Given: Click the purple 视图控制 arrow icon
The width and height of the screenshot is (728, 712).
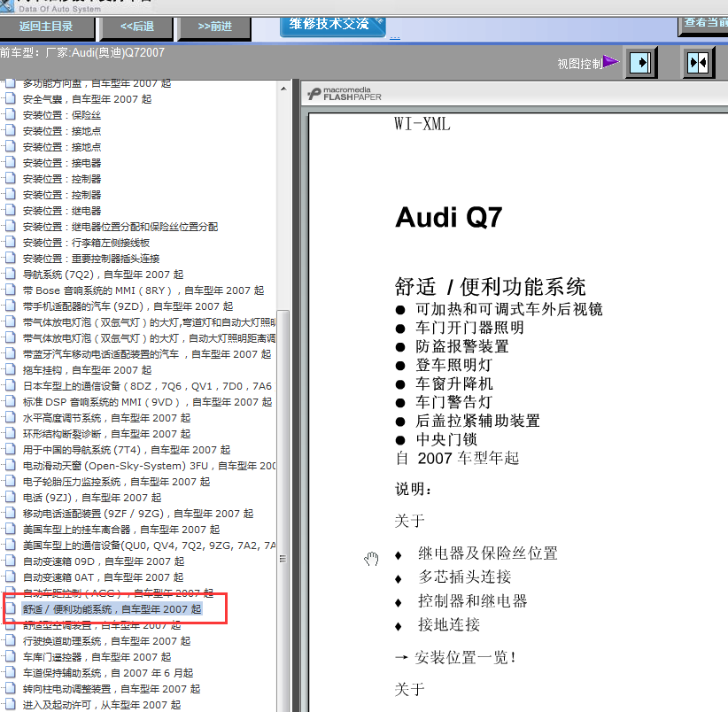Looking at the screenshot, I should (x=611, y=62).
